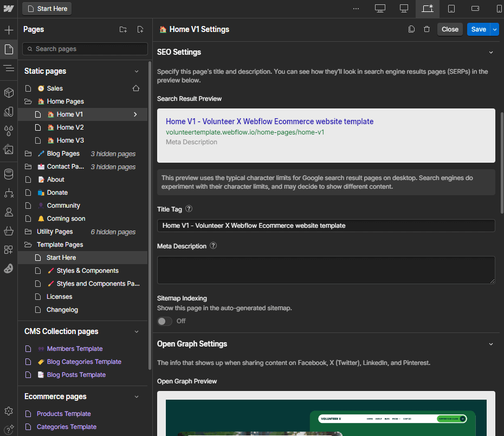The width and height of the screenshot is (504, 436).
Task: Open the Apps panel
Action: click(9, 250)
